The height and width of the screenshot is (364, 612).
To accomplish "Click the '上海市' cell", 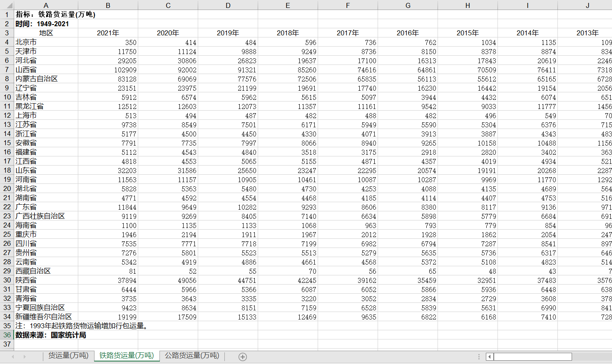I will [46, 115].
